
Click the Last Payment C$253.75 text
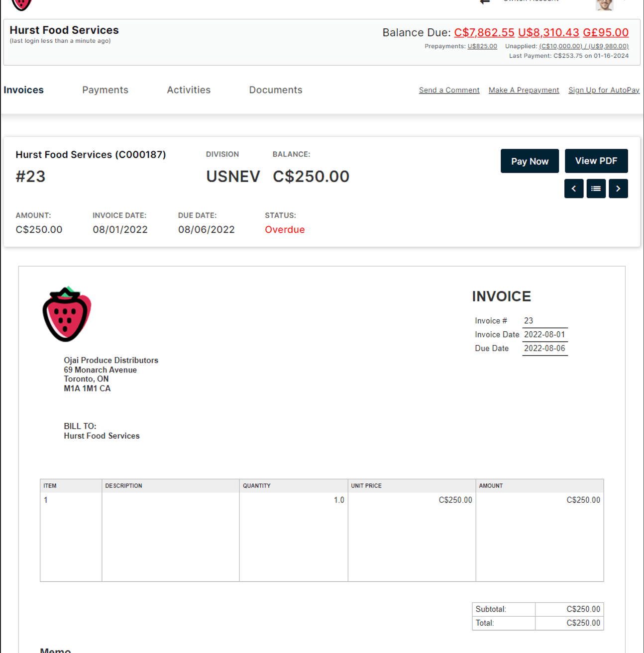pos(568,56)
